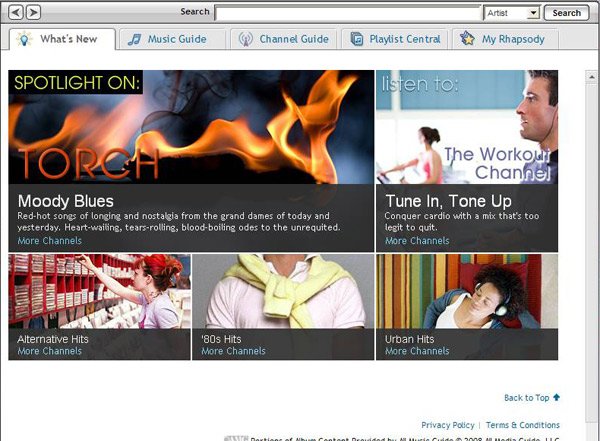Open More Channels under Urban Hits
This screenshot has width=600, height=441.
417,351
